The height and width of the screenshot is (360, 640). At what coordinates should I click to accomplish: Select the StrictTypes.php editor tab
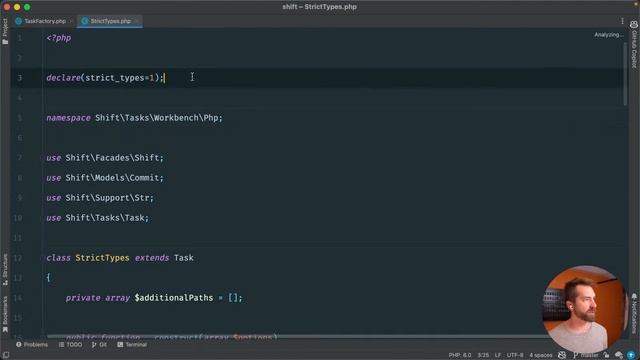coord(110,21)
